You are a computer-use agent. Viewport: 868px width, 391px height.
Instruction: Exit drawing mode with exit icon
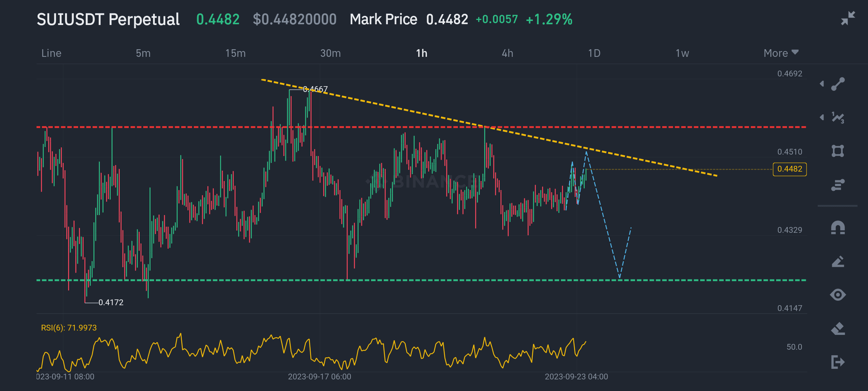[838, 362]
